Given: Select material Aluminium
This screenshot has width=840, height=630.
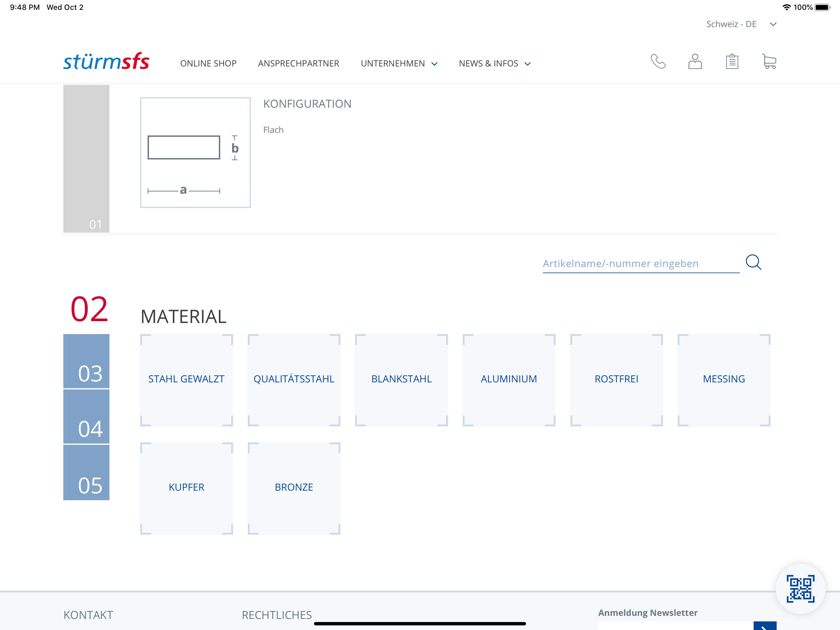Looking at the screenshot, I should pos(509,380).
